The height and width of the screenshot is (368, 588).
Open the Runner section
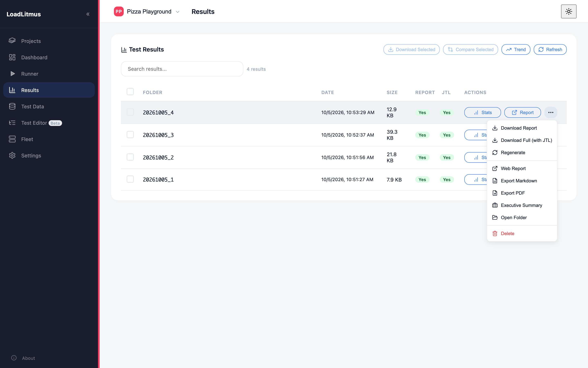tap(49, 74)
